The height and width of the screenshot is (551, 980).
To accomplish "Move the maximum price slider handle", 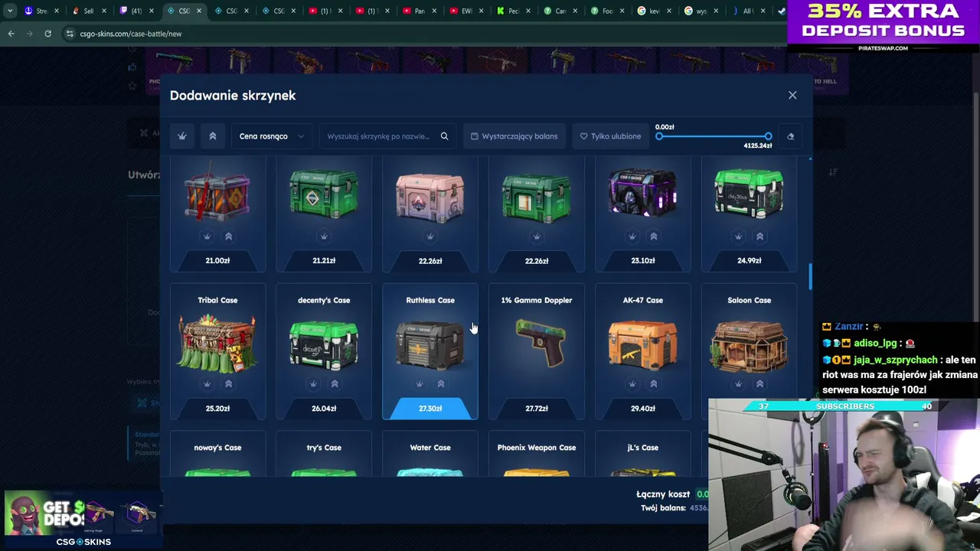I will click(x=768, y=136).
